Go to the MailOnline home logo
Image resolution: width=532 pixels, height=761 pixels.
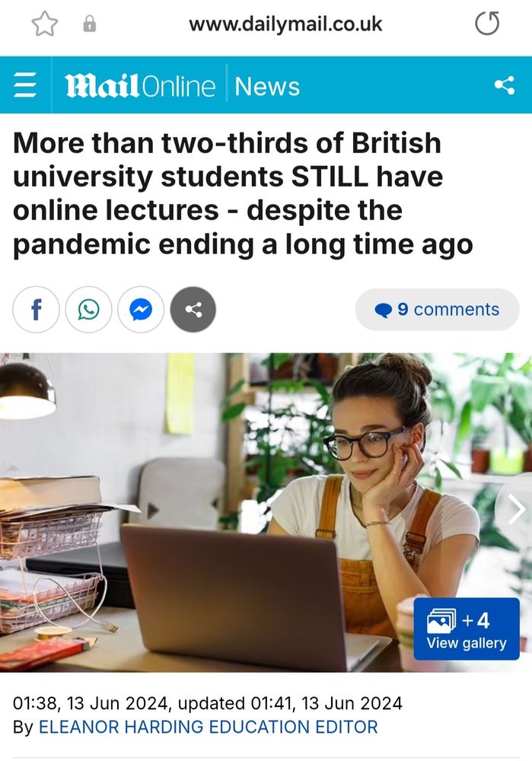pyautogui.click(x=140, y=86)
